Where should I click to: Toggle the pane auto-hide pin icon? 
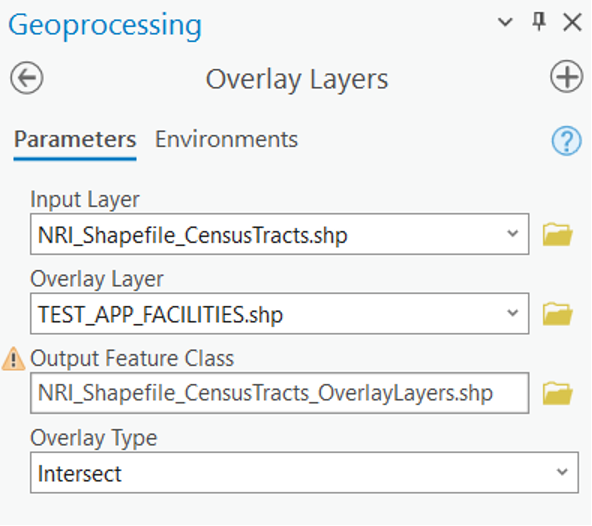tap(539, 22)
